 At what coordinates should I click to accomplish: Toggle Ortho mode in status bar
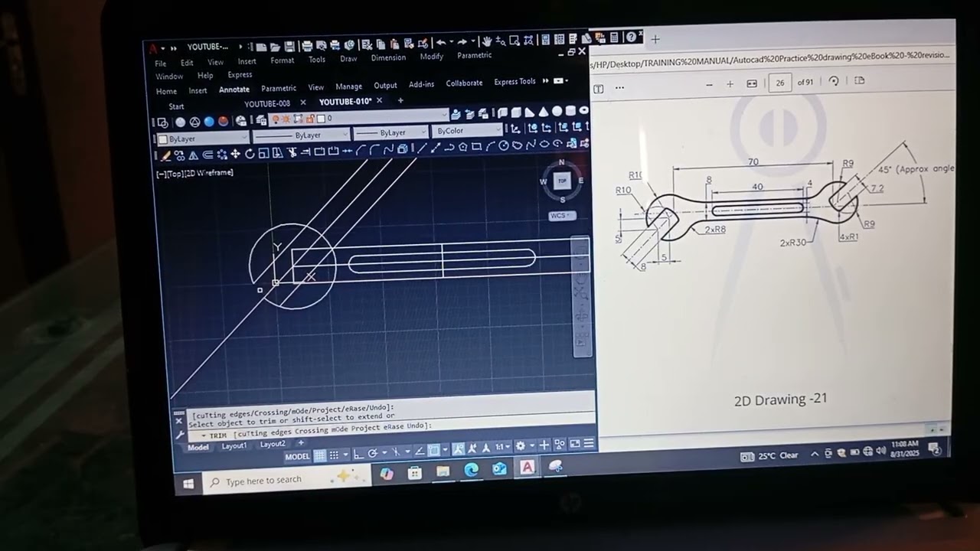point(358,453)
